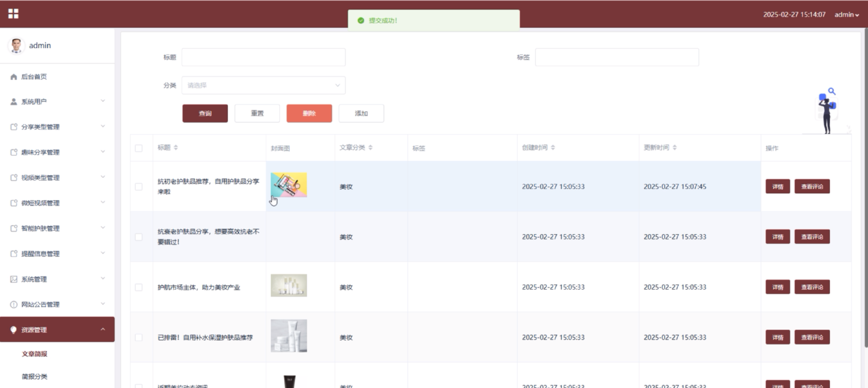Click the info icon beside 网站公告管理
Screen dimensions: 868x388
tap(14, 305)
